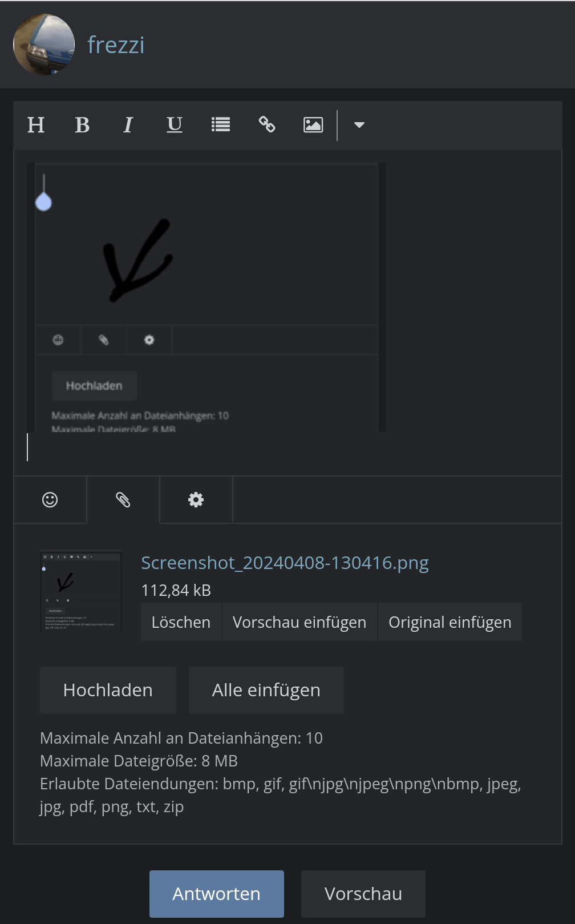Open the smileys tab

coord(50,500)
